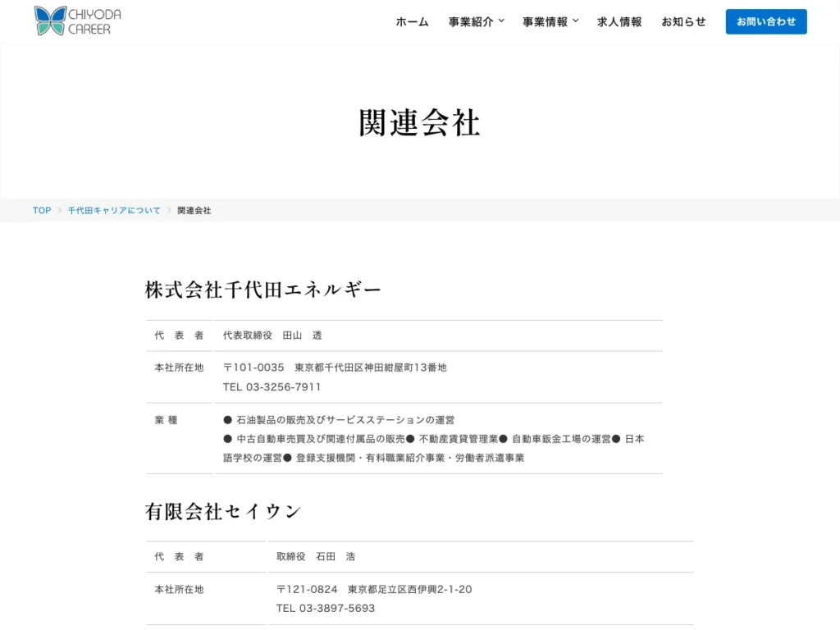Select the 株式会社千代田エネルギー heading
The height and width of the screenshot is (630, 840).
pos(263,290)
